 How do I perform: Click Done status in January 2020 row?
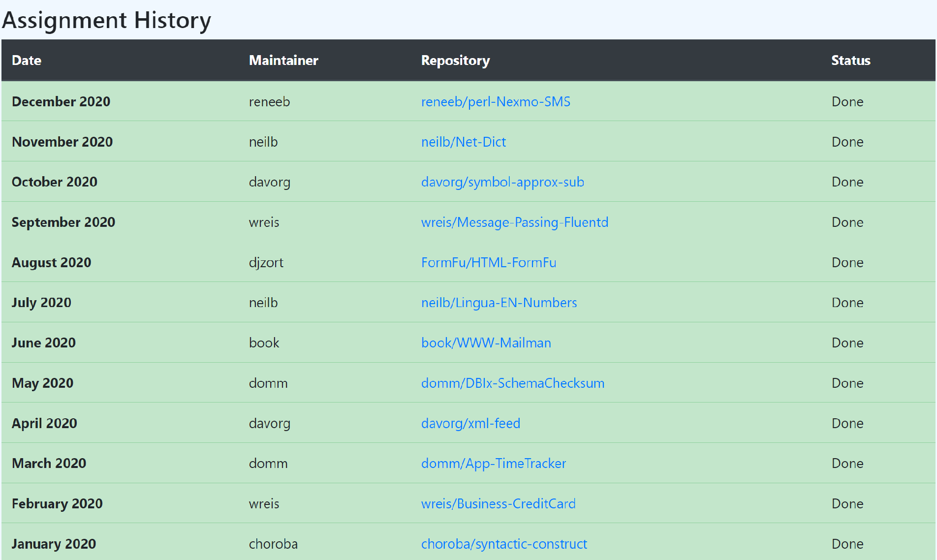pos(847,544)
